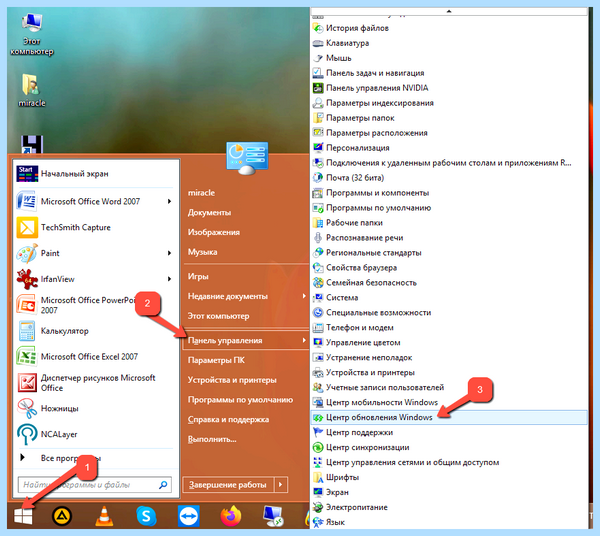The image size is (600, 536).
Task: Click the Калькулятор icon
Action: (x=27, y=331)
